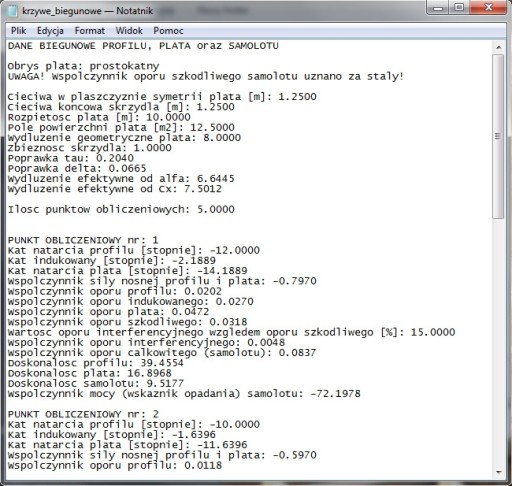
Task: Place cursor on 'PUNKT OBLICZENIOWY nr: 2' heading
Action: (x=84, y=414)
